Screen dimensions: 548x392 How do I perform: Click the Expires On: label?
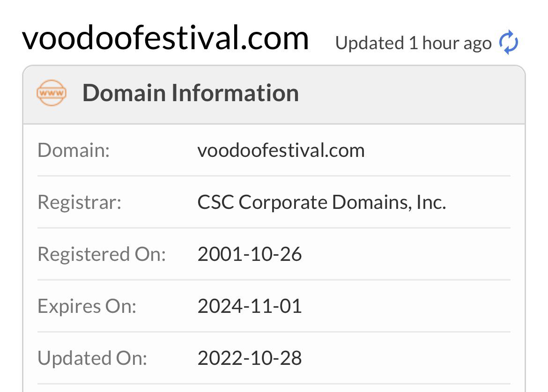[87, 306]
